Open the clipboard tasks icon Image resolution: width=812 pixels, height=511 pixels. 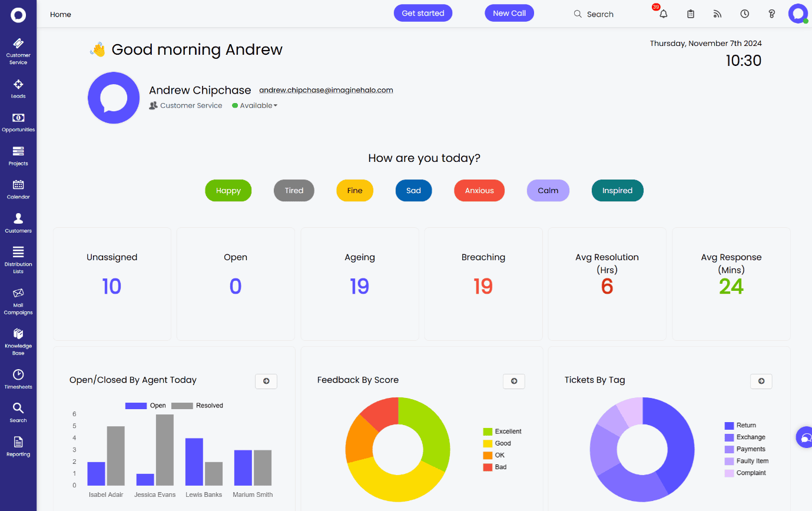(x=690, y=14)
